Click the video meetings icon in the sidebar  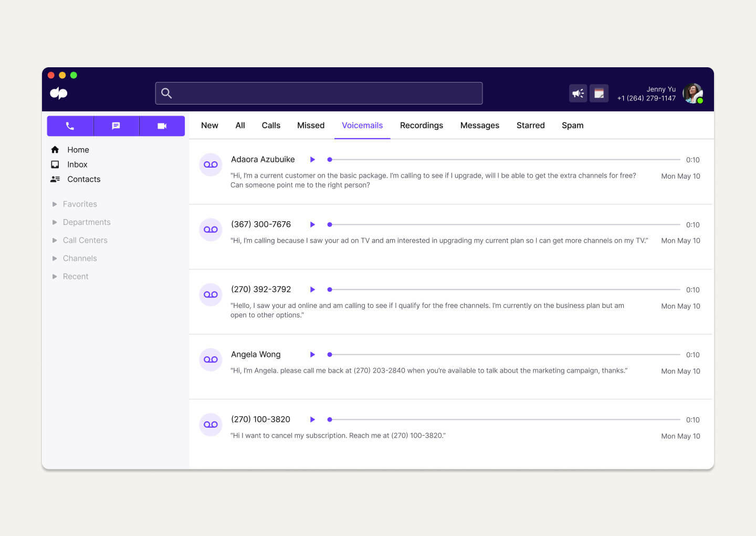(x=162, y=126)
